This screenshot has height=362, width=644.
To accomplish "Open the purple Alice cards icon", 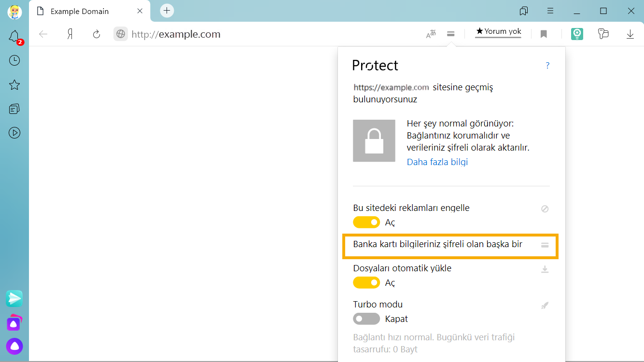I will tap(14, 322).
